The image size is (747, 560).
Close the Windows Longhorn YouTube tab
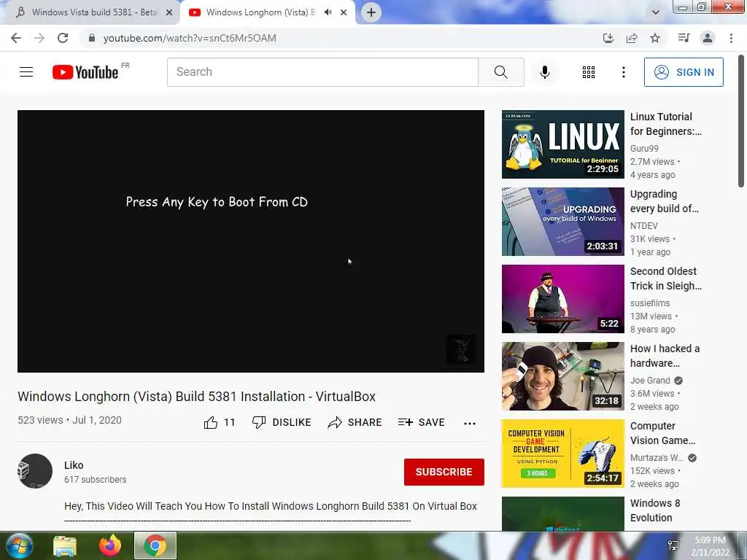(x=344, y=12)
